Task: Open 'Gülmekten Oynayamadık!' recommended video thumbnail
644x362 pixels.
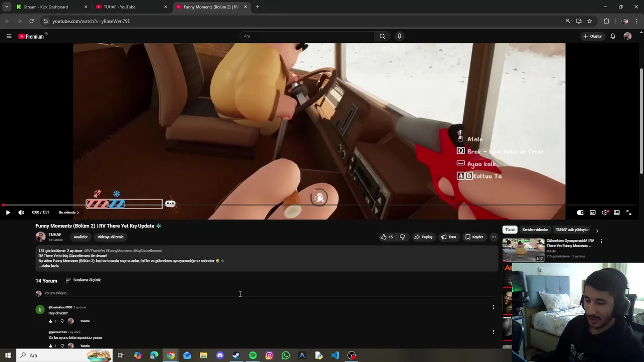Action: tap(523, 250)
